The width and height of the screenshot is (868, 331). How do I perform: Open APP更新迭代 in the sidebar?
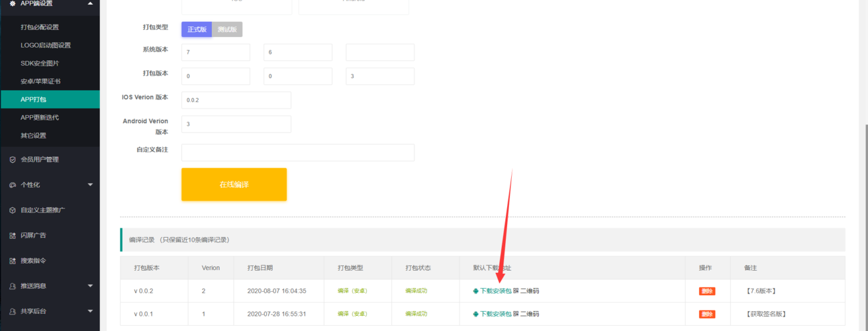click(40, 117)
